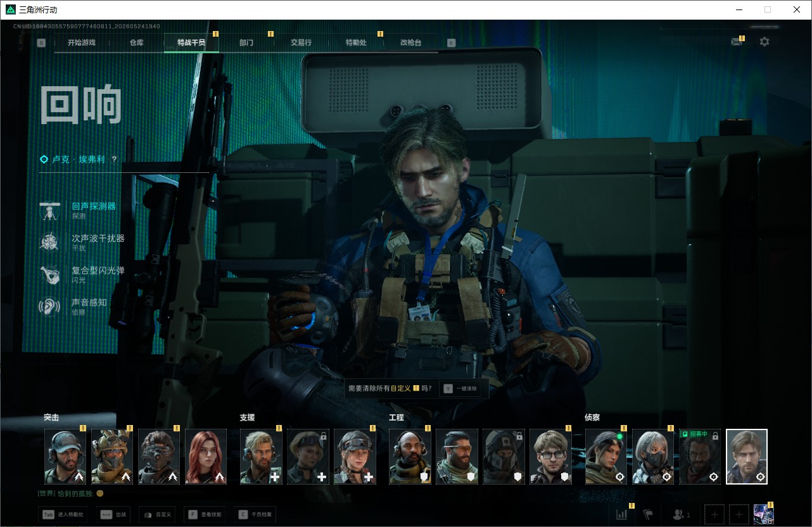This screenshot has height=527, width=812.
Task: Select the 回声探测器 skill icon
Action: (49, 211)
